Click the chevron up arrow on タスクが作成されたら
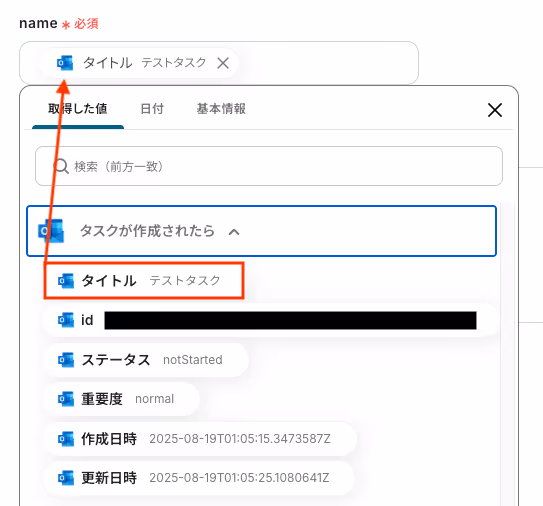Image resolution: width=543 pixels, height=506 pixels. pos(234,232)
